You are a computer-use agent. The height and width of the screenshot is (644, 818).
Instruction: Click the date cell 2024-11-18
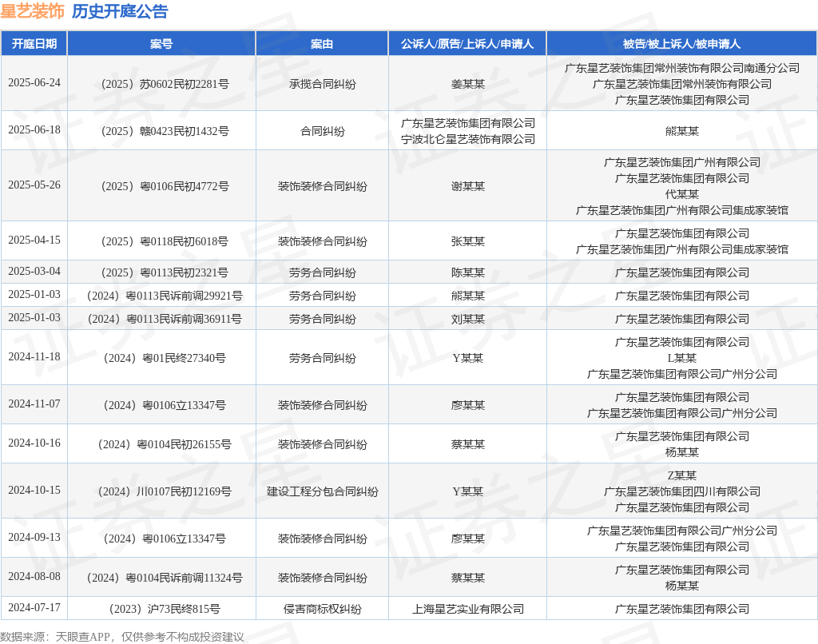pos(34,357)
